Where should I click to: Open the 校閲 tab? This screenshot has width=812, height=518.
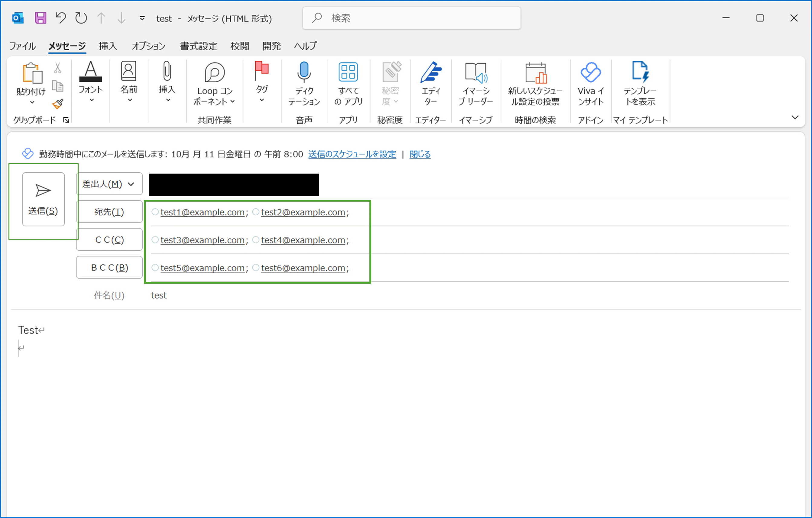click(240, 46)
